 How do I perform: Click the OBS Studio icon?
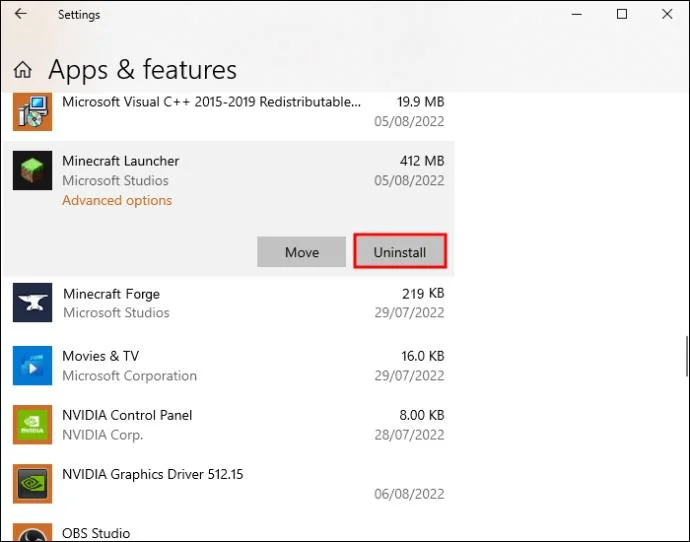point(33,532)
